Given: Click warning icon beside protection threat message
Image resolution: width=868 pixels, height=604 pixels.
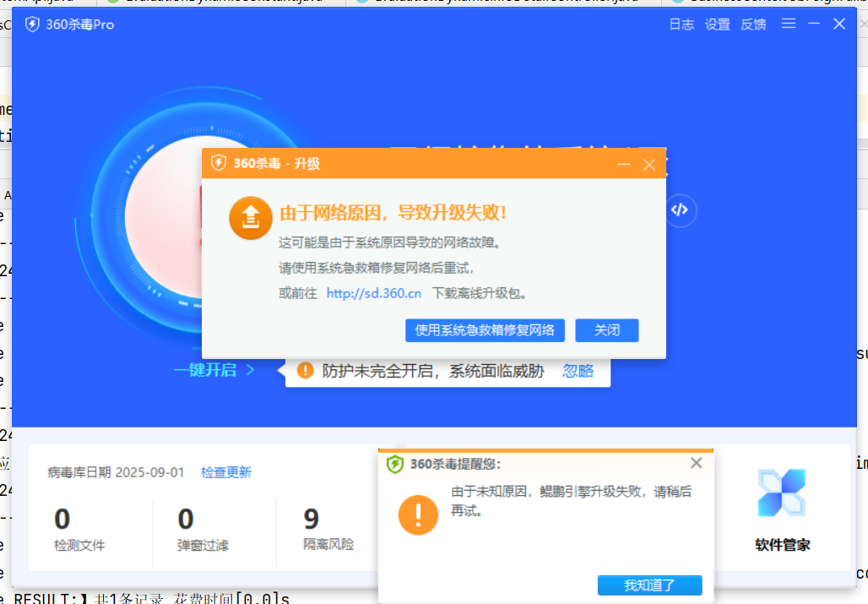Looking at the screenshot, I should (x=304, y=370).
